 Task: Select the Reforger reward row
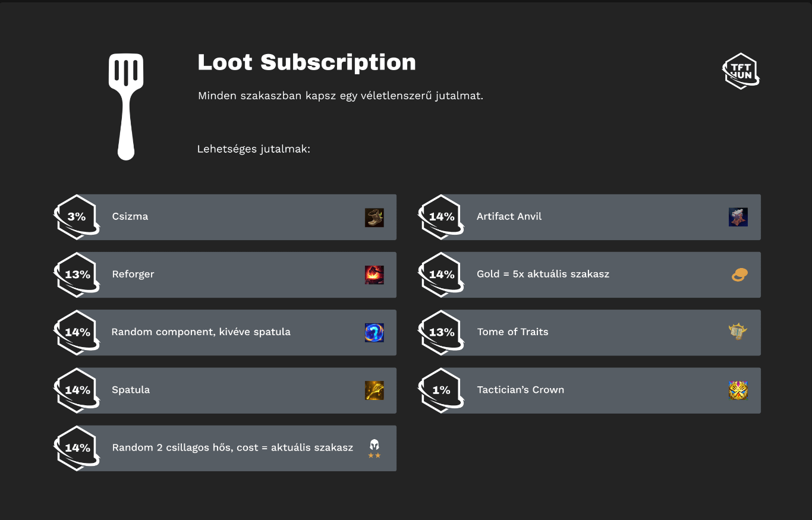pos(238,275)
